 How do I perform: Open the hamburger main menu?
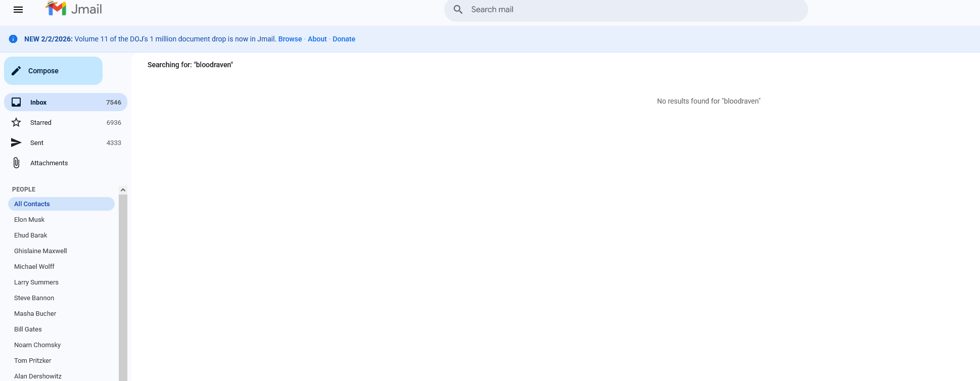pyautogui.click(x=18, y=10)
